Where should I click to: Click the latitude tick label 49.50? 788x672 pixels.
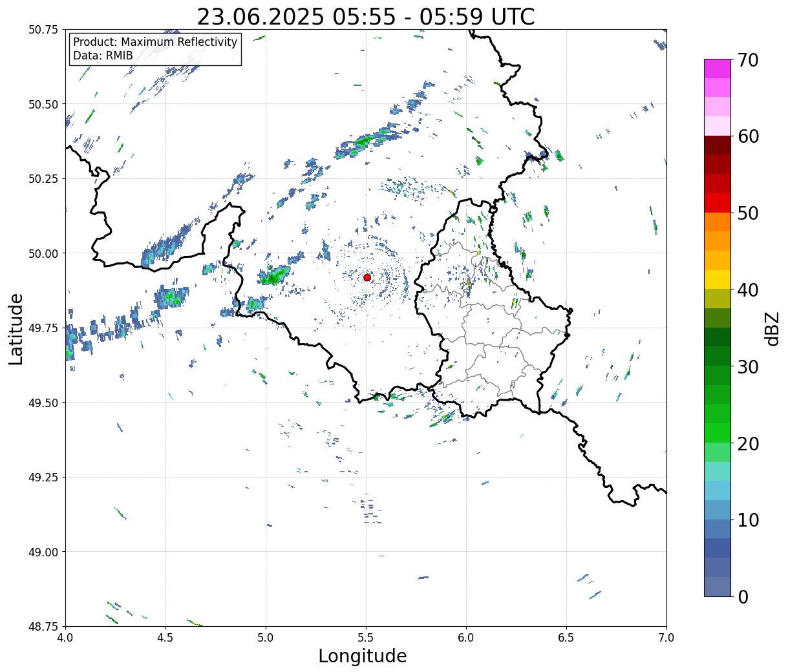coord(43,403)
